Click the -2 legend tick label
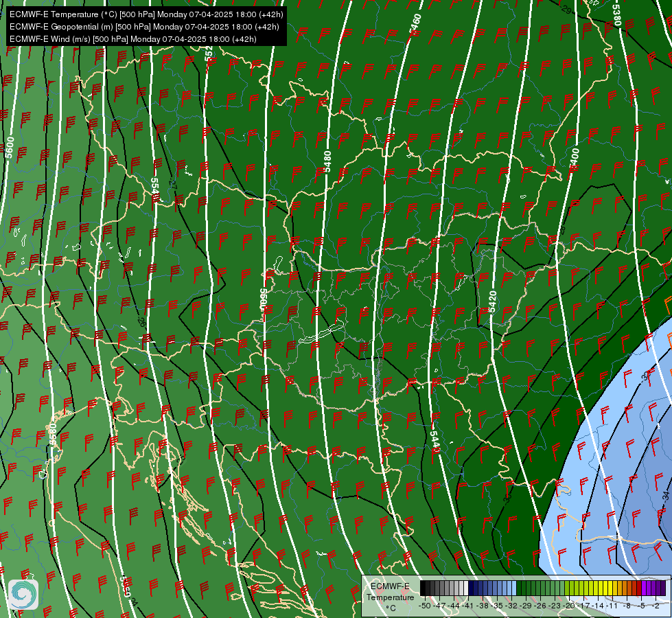The image size is (672, 618). point(656,606)
